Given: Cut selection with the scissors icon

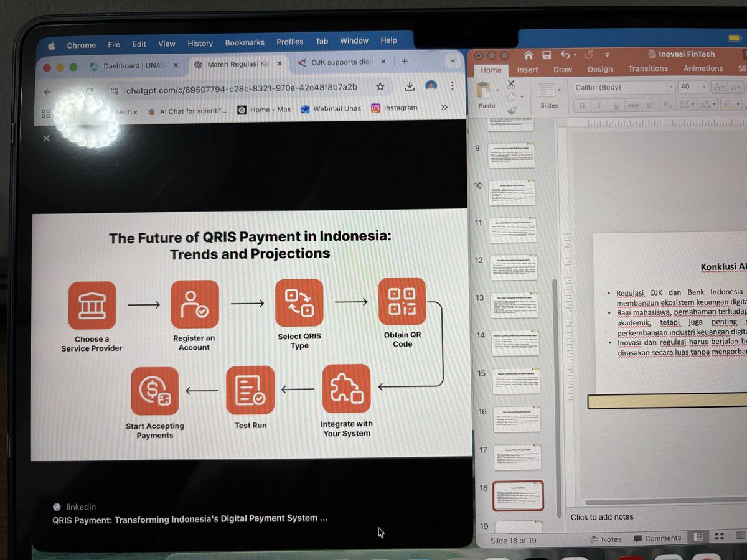Looking at the screenshot, I should coord(511,83).
